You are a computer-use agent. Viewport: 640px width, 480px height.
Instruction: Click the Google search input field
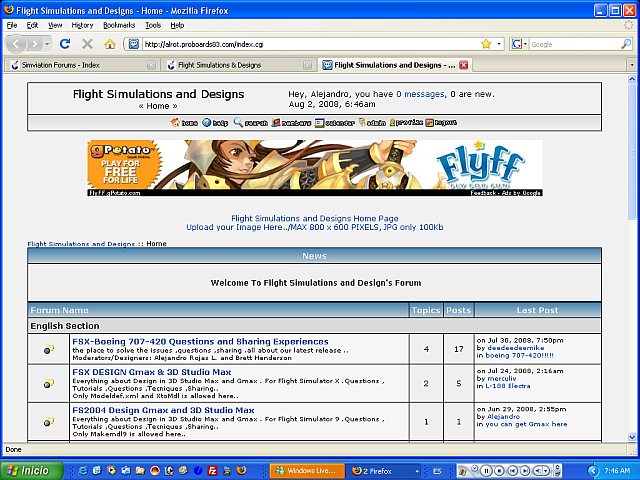pos(575,44)
